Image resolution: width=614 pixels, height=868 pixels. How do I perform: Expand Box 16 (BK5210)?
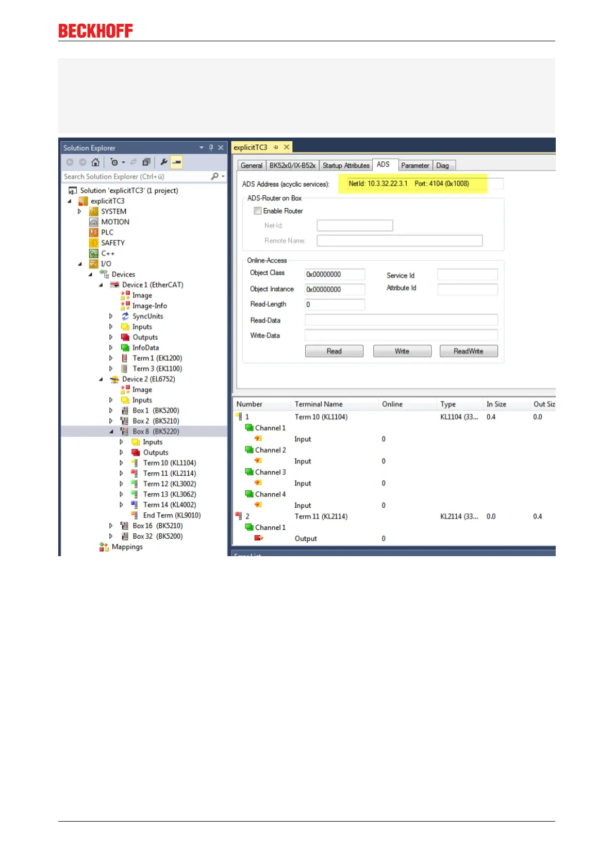111,526
